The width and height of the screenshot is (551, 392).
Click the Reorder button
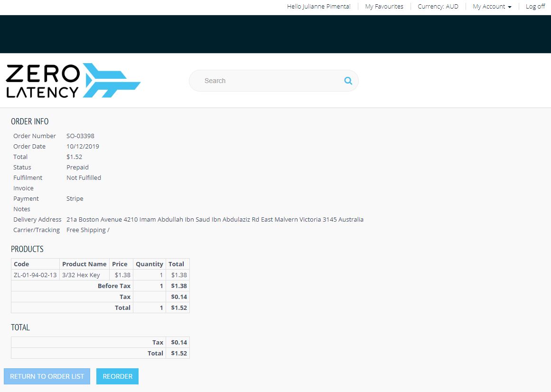click(x=117, y=376)
